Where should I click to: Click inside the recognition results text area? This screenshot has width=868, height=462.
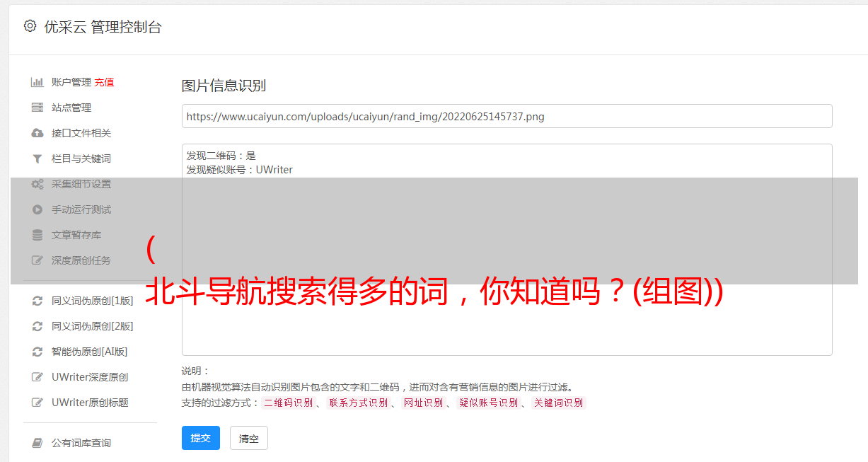click(507, 250)
